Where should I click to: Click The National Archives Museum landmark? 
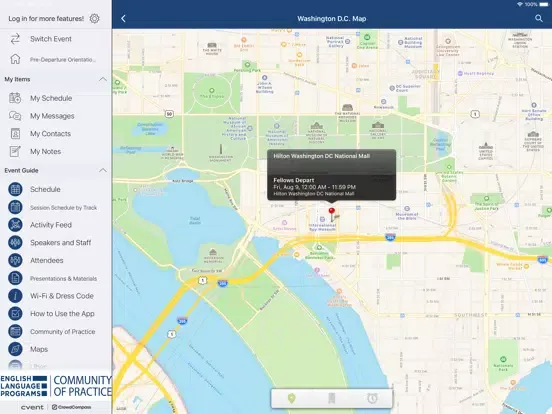point(347,113)
